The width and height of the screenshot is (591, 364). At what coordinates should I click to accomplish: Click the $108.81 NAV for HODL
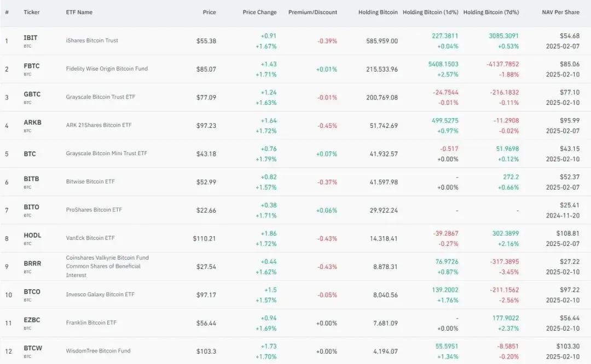point(568,233)
